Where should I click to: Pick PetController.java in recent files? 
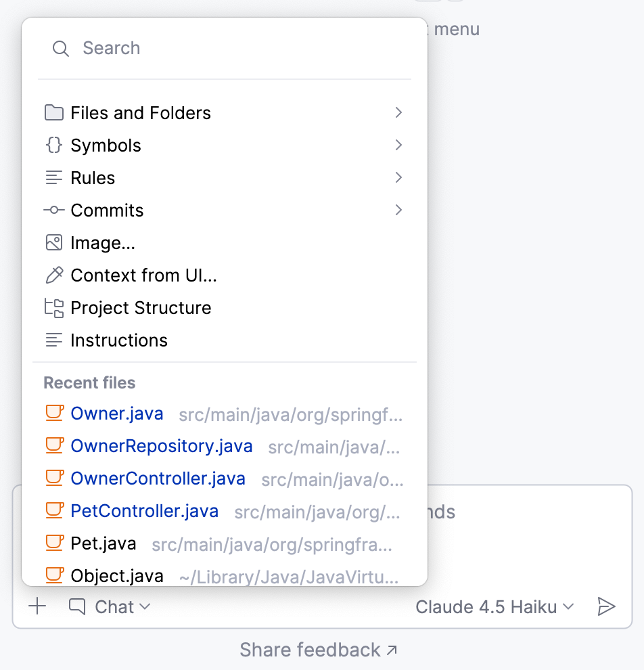pyautogui.click(x=145, y=511)
